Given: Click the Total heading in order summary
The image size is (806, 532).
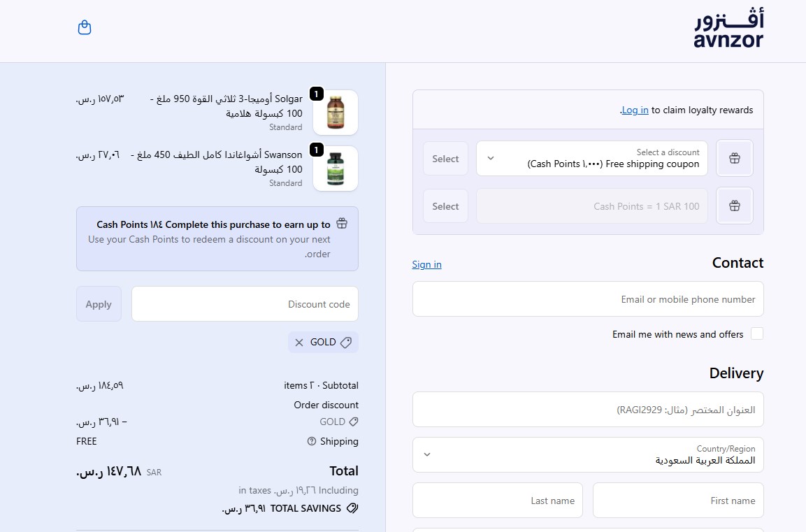Looking at the screenshot, I should pos(344,471).
